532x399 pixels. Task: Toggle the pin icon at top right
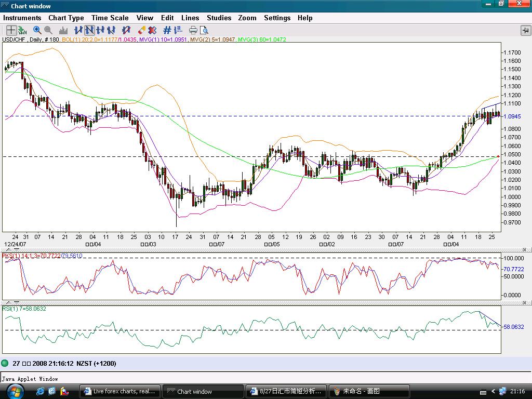(525, 30)
